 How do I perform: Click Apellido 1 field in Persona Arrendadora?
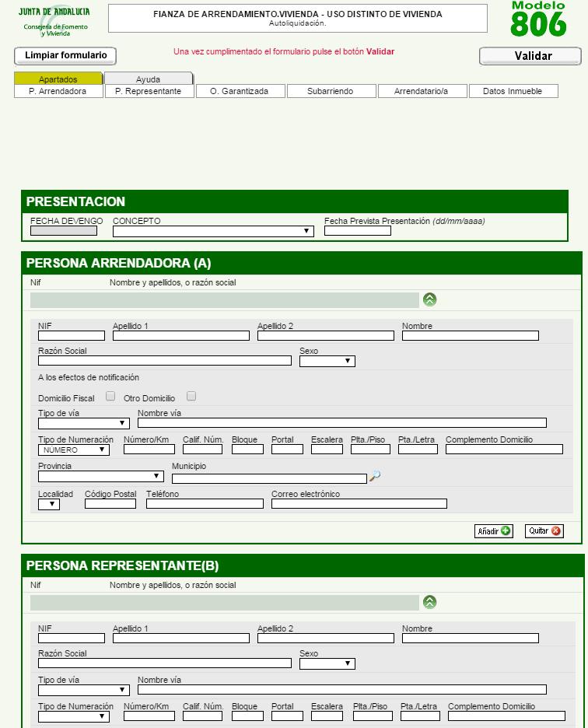click(181, 336)
